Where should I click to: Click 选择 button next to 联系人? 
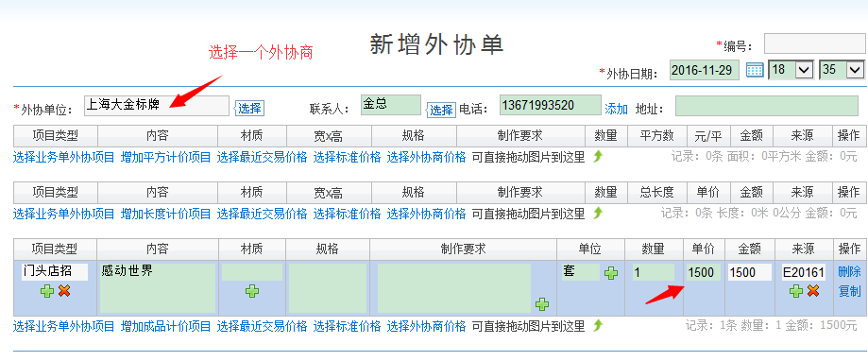[x=441, y=111]
